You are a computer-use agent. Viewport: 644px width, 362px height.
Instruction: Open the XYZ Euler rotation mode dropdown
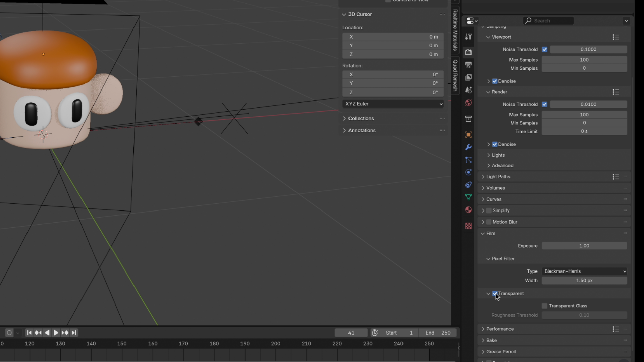click(x=393, y=104)
